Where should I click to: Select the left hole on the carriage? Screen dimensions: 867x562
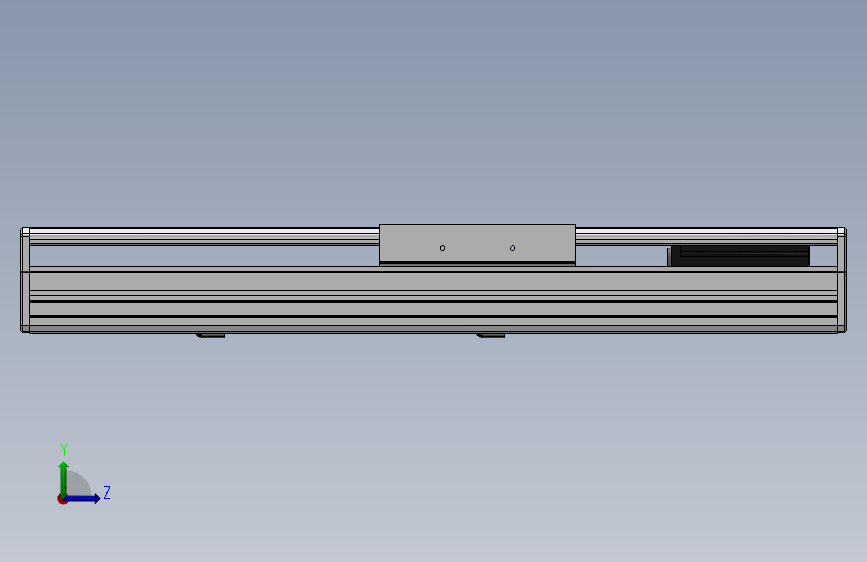point(442,248)
